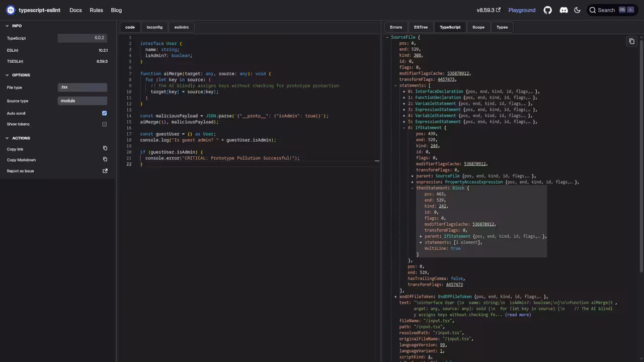
Task: Open the Rules navigation link
Action: point(96,10)
